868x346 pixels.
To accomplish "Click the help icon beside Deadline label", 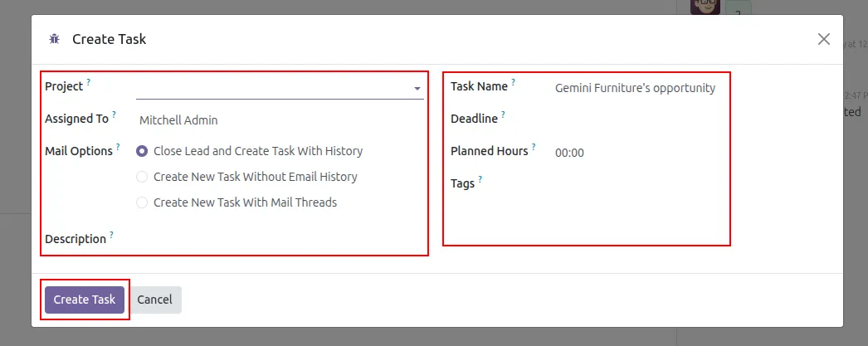I will (x=503, y=115).
